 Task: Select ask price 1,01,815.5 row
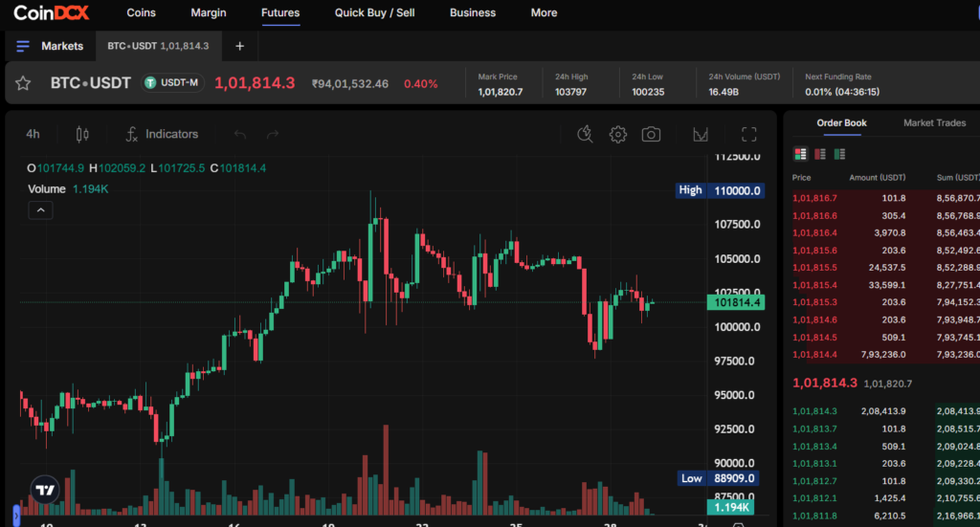point(885,267)
